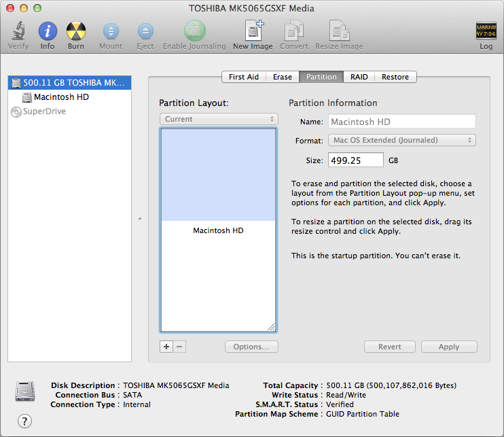Image resolution: width=504 pixels, height=437 pixels.
Task: Open the Partition Layout Current dropdown
Action: click(x=219, y=119)
